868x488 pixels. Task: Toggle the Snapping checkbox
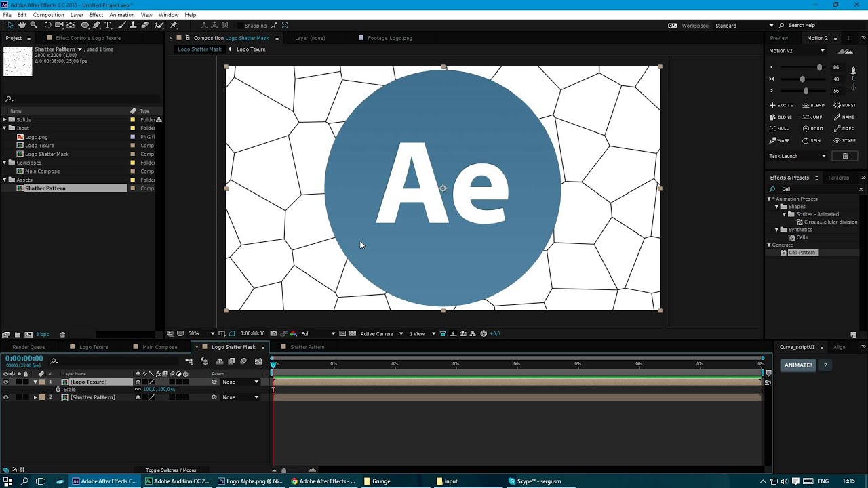(241, 26)
